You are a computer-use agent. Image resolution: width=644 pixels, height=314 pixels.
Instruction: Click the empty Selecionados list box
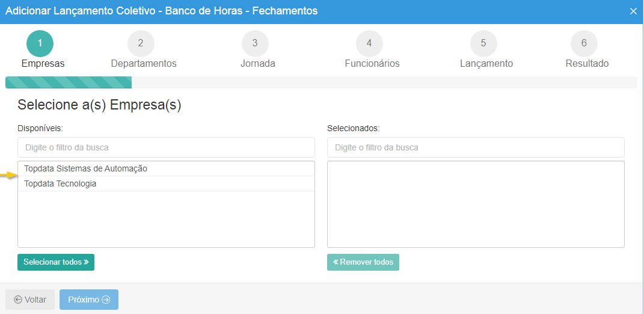pyautogui.click(x=476, y=204)
